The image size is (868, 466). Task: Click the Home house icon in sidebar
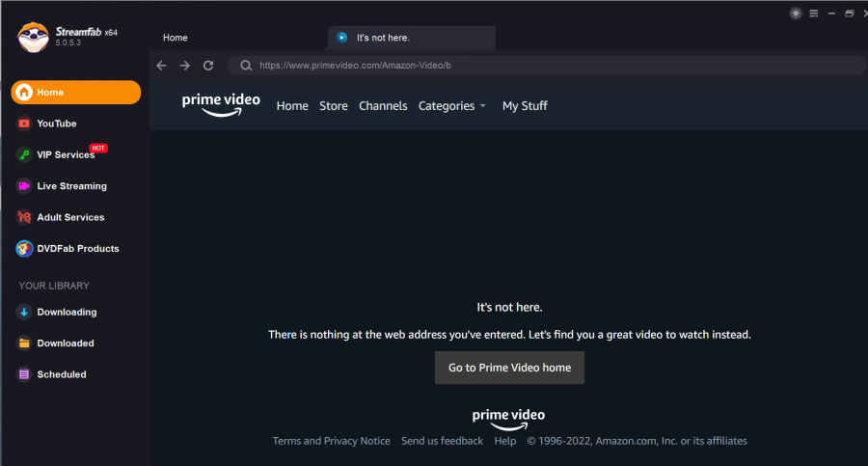pyautogui.click(x=24, y=92)
